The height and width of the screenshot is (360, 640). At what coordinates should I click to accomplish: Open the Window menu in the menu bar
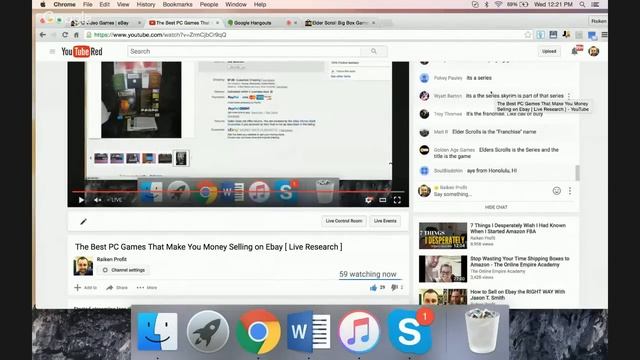pyautogui.click(x=236, y=4)
